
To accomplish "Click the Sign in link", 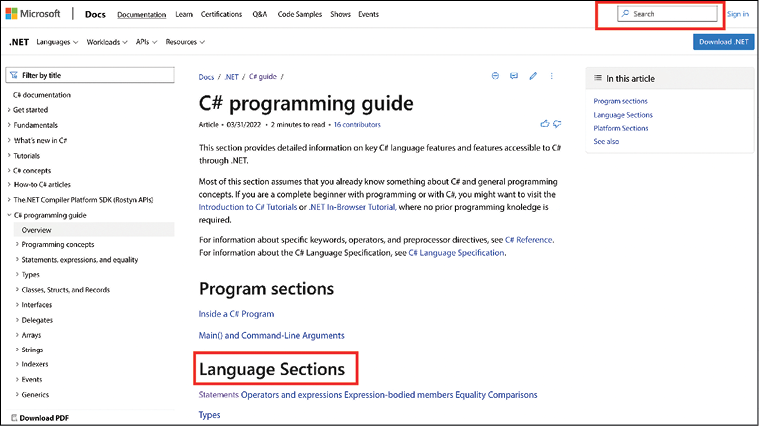I will [x=738, y=14].
